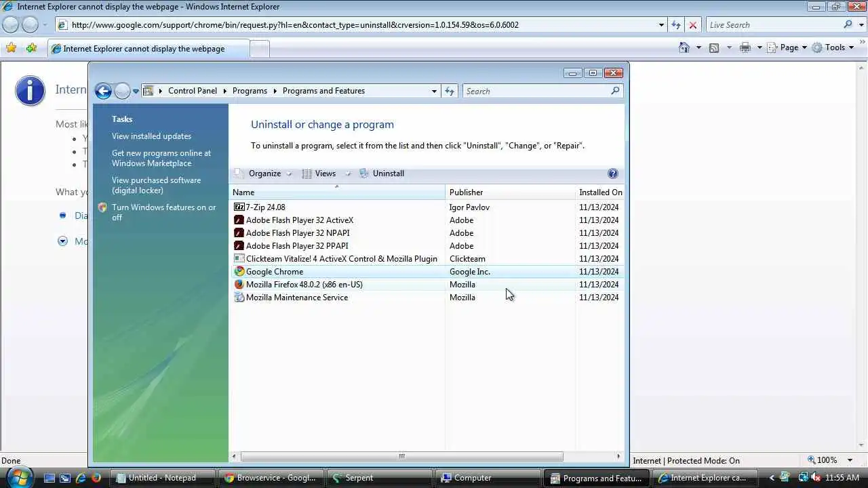Image resolution: width=868 pixels, height=488 pixels.
Task: Click the refresh icon beside the Control Panel address
Action: point(449,91)
